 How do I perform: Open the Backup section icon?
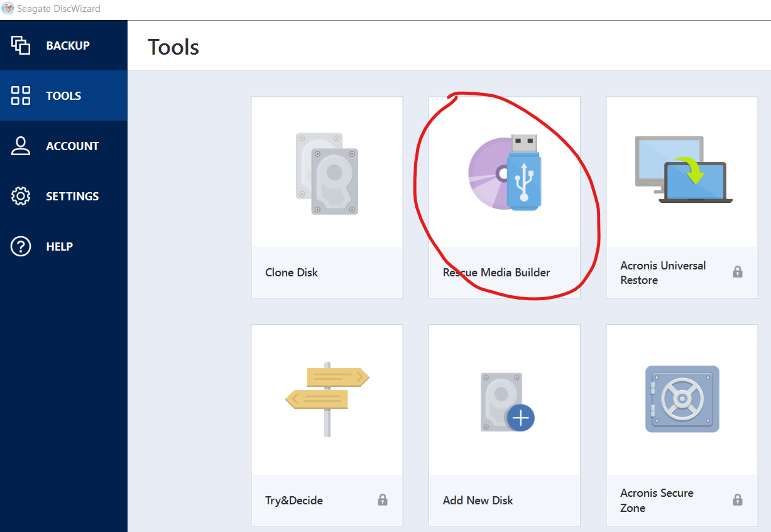[x=21, y=45]
